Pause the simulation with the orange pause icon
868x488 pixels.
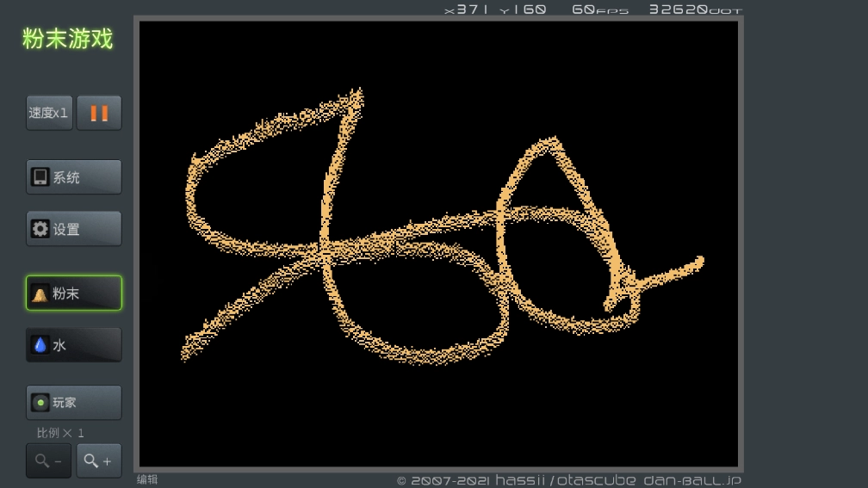(x=99, y=113)
